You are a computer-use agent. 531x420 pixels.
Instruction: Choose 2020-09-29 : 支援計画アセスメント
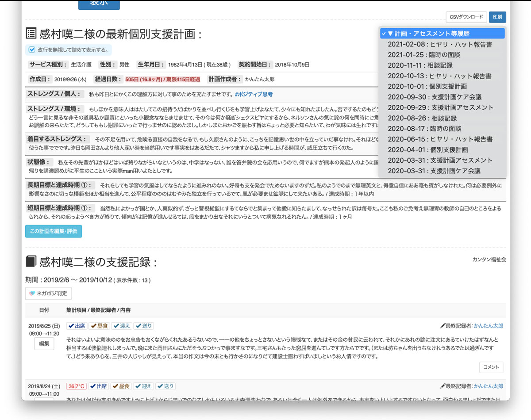coord(442,107)
